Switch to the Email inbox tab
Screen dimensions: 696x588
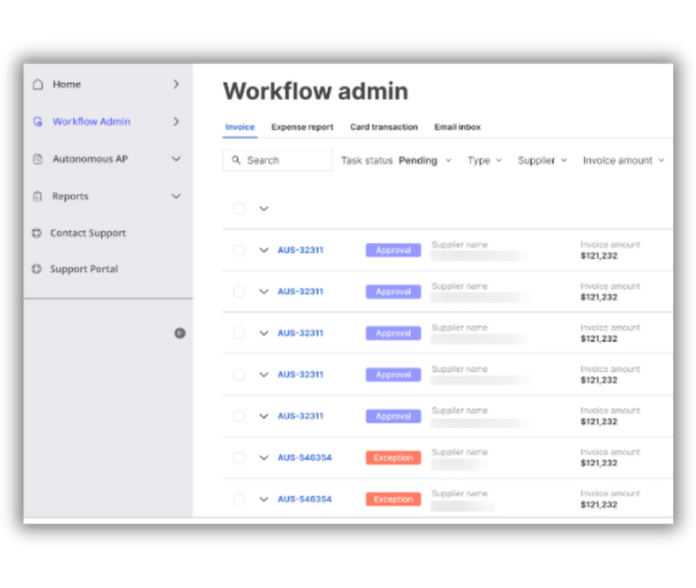pyautogui.click(x=458, y=127)
